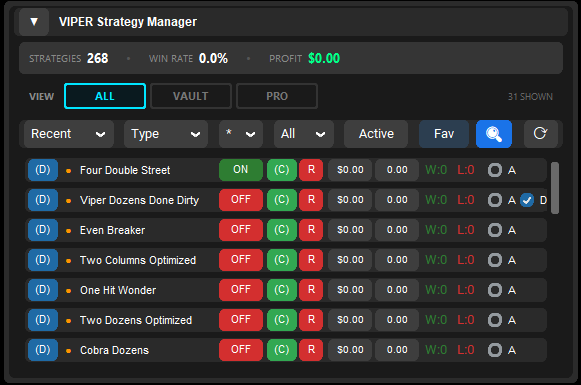Select A radio for Viper Dozens Done Dirty

click(x=495, y=200)
